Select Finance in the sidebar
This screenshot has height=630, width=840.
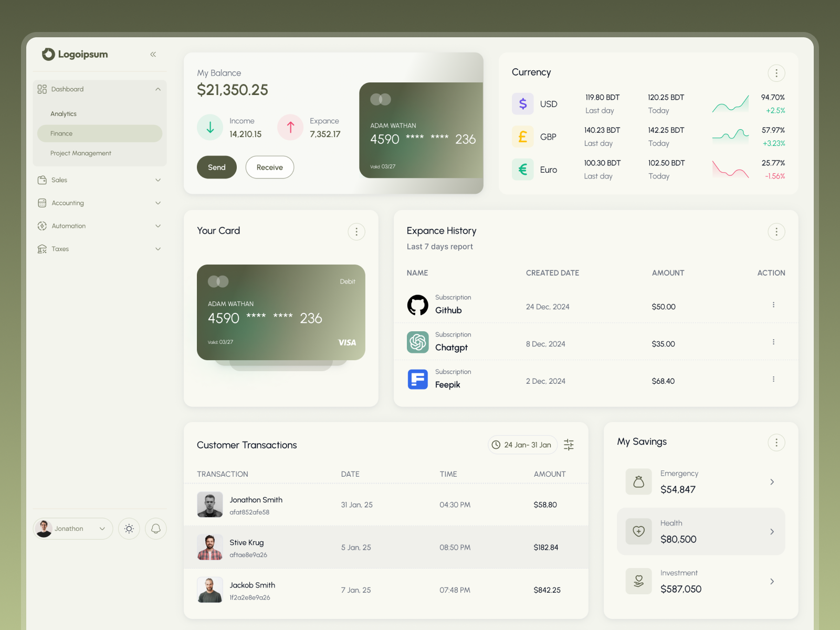[x=100, y=133]
